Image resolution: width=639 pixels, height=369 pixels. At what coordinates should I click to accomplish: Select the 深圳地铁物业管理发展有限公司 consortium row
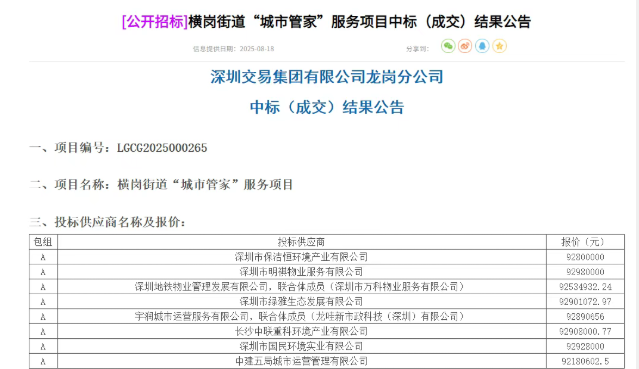(x=302, y=287)
